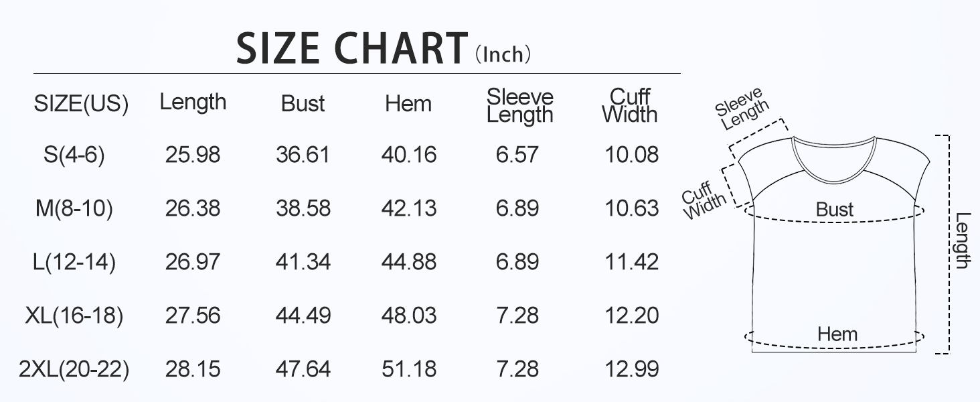The height and width of the screenshot is (402, 980).
Task: Select the Length column header
Action: click(x=193, y=102)
